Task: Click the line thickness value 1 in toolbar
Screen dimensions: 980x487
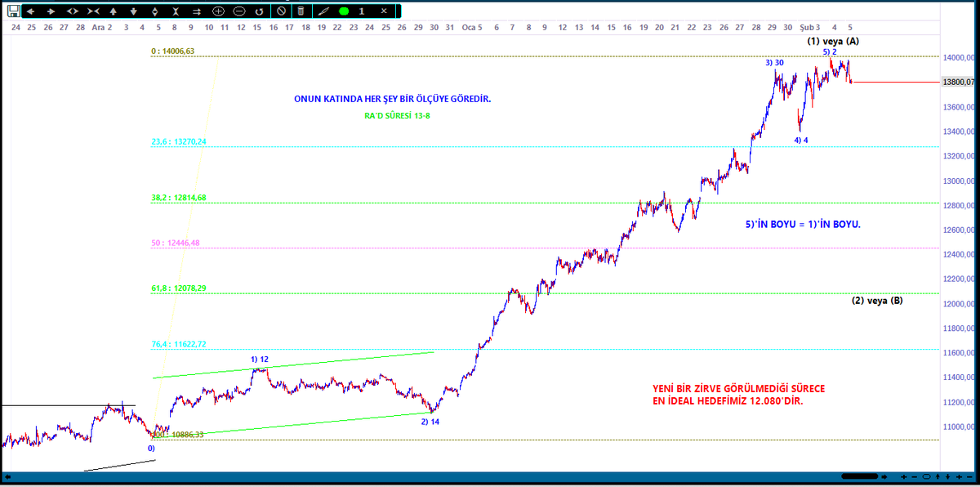Action: (x=362, y=11)
